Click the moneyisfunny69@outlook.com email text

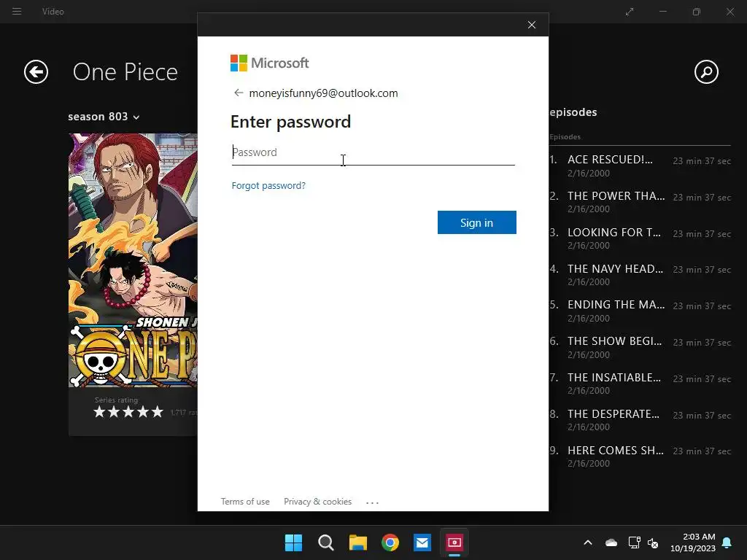tap(323, 93)
